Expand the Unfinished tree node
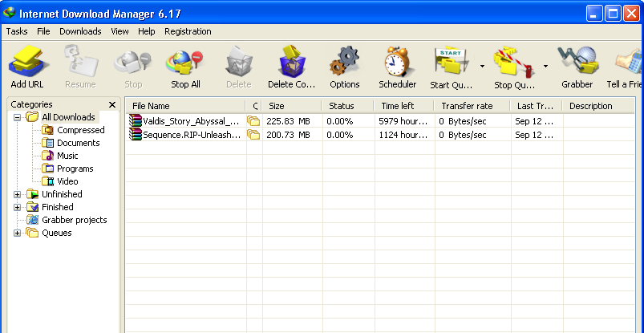Viewport: 644px width, 333px height. pos(17,194)
